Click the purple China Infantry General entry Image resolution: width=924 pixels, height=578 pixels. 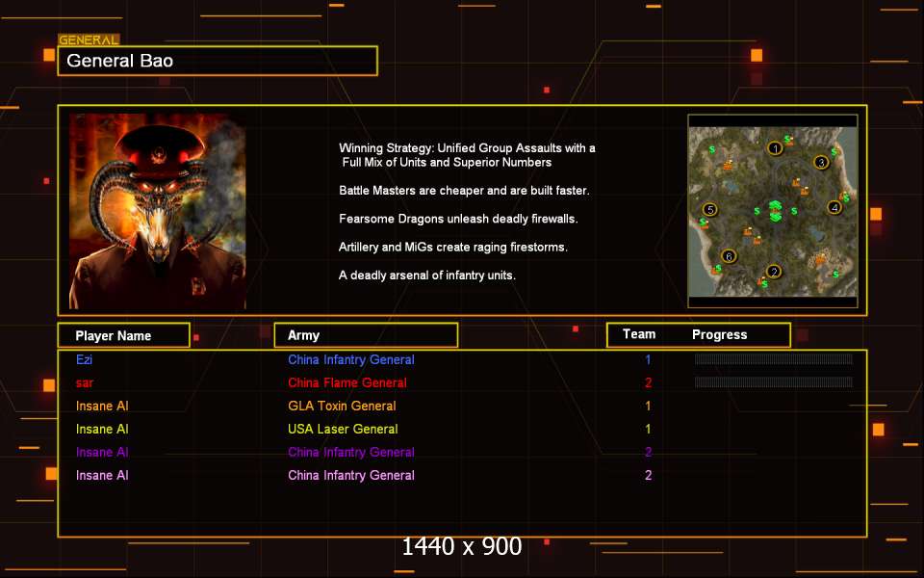(351, 453)
